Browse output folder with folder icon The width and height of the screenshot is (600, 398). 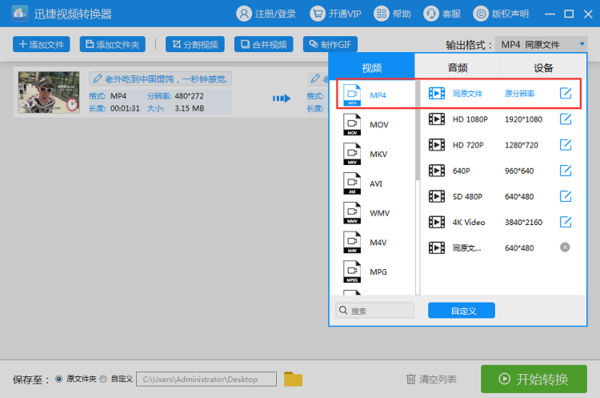[293, 379]
